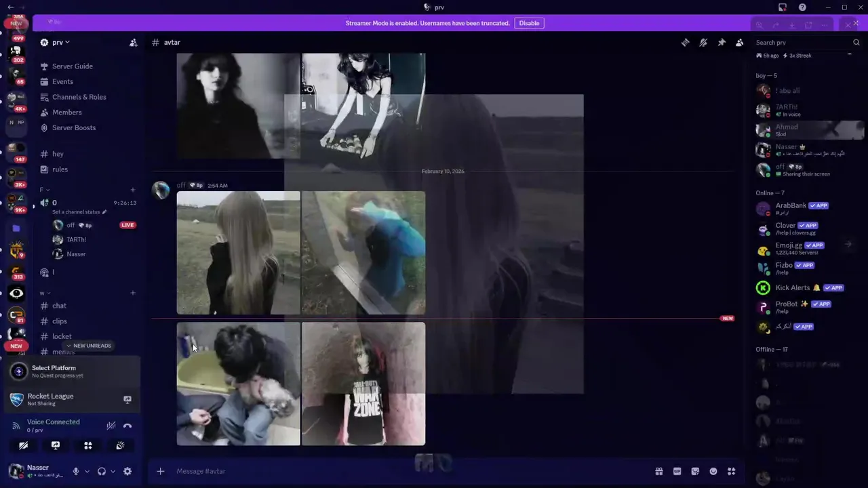Click the share your screen button
868x488 pixels.
pos(56,445)
